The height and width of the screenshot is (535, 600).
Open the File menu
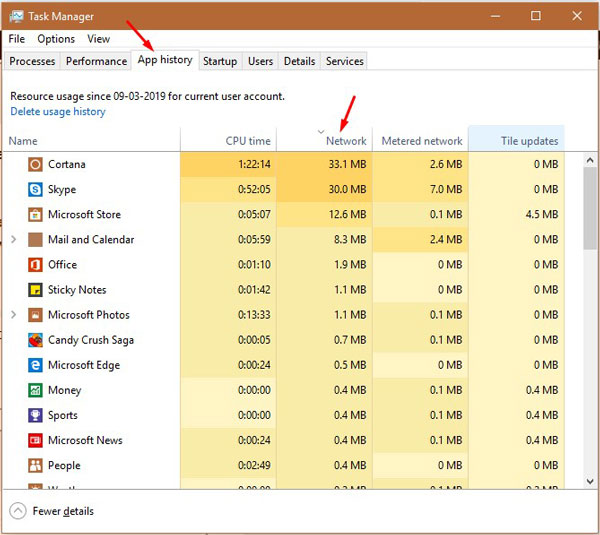pos(16,39)
